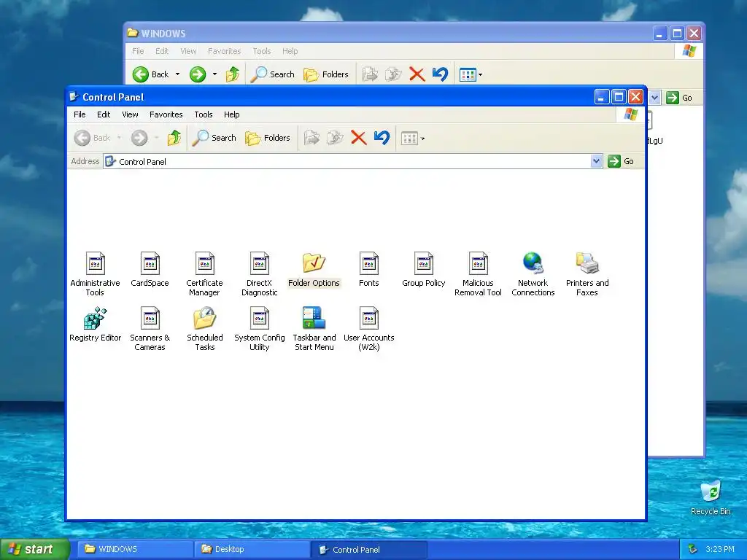Open Printers and Faxes icon
This screenshot has width=747, height=560.
pos(587,274)
